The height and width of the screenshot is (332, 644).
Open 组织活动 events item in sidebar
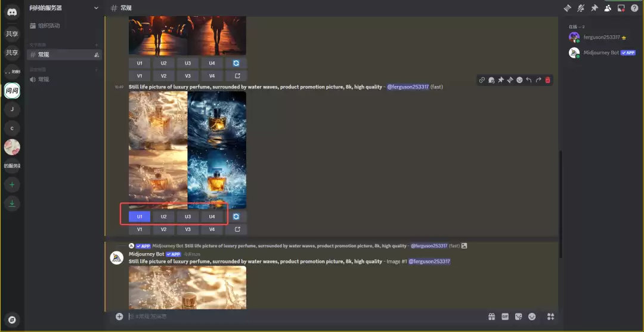(49, 26)
